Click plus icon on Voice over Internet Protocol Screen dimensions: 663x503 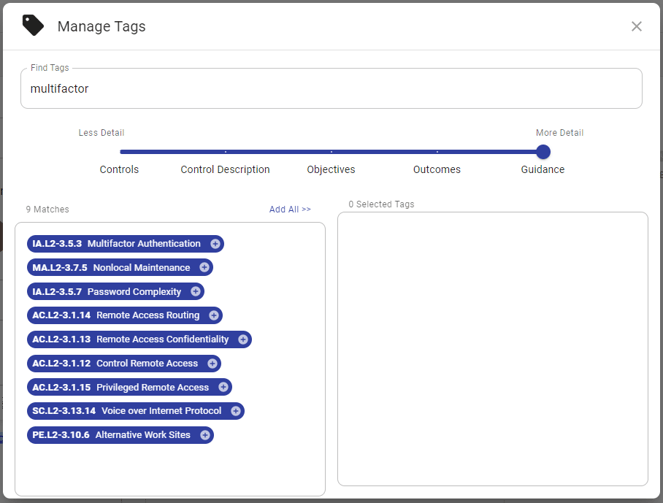236,411
